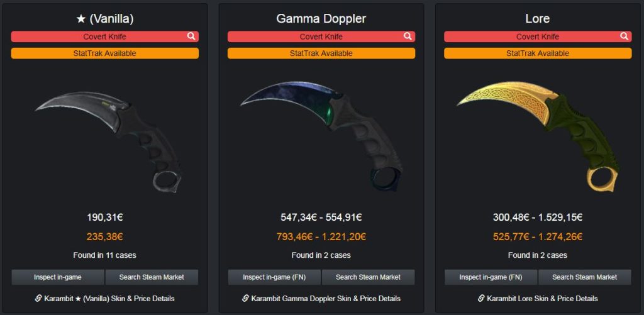Search Steam Market for the Vanilla Karambit
Viewport: 644px width, 315px height.
pyautogui.click(x=152, y=277)
